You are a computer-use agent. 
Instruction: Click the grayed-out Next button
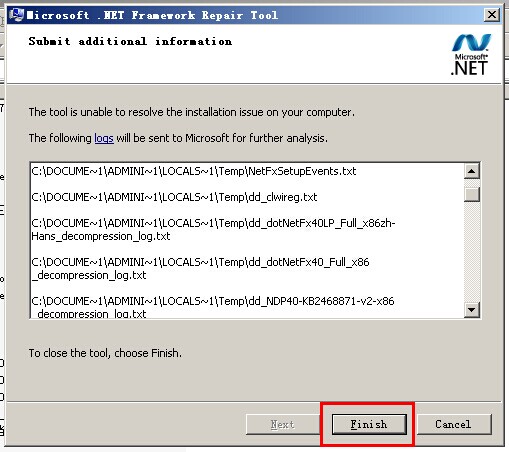click(283, 424)
